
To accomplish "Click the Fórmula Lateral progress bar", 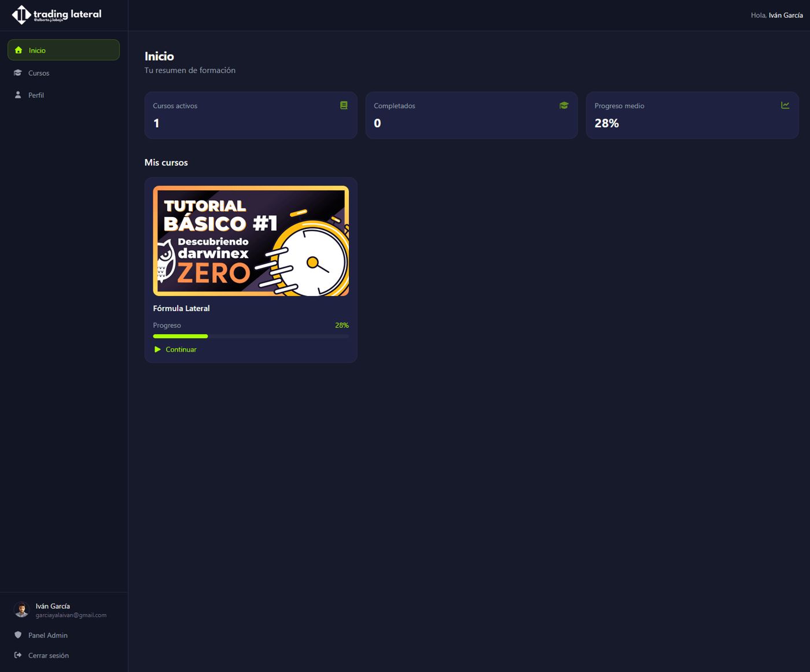I will pos(251,336).
